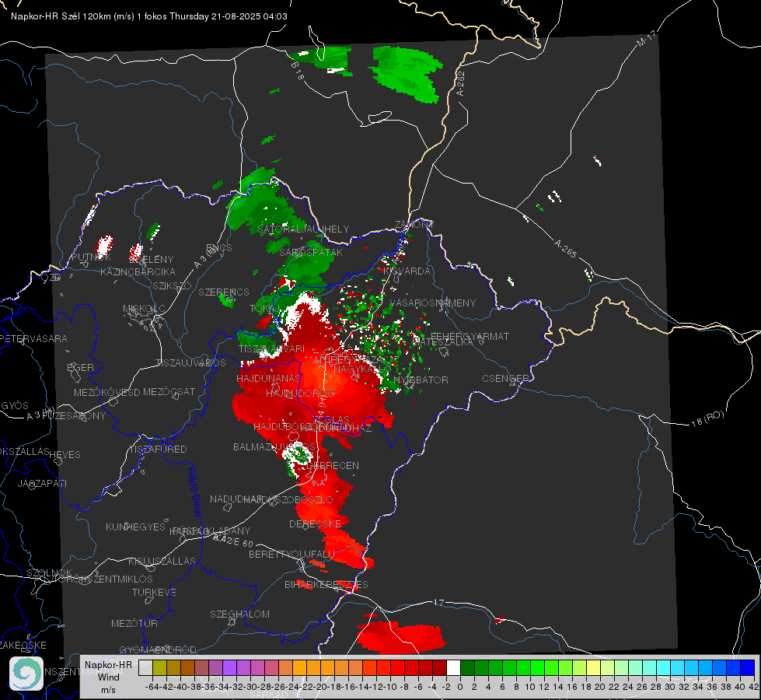Click the CSENGER town label
Screen dimensions: 761x700
(x=505, y=379)
